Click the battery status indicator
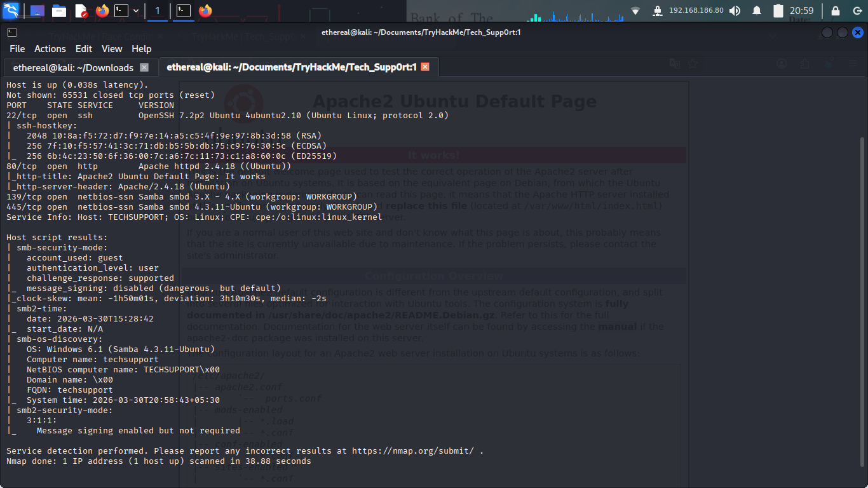868x488 pixels. 778,11
